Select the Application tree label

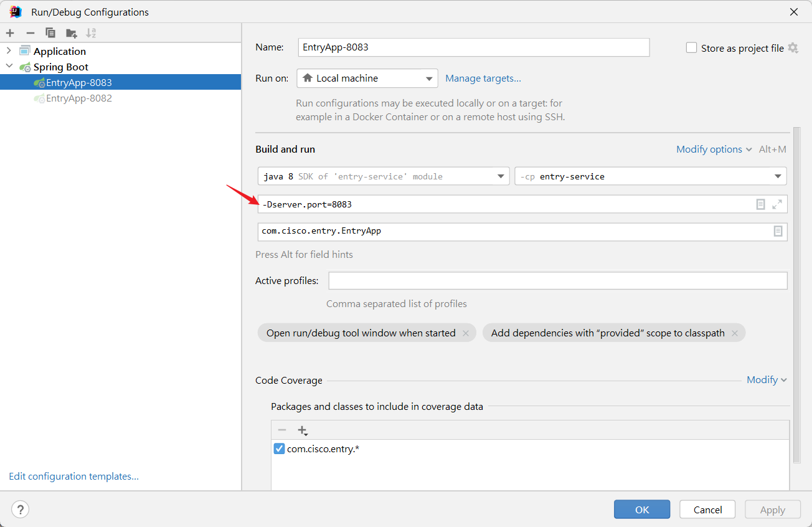(x=60, y=51)
